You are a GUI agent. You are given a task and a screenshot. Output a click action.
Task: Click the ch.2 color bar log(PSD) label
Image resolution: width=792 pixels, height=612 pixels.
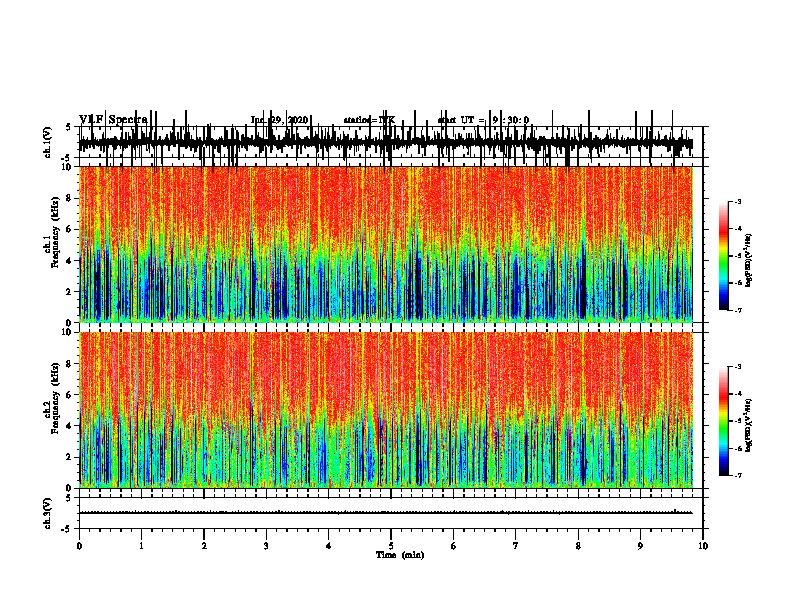(x=748, y=426)
